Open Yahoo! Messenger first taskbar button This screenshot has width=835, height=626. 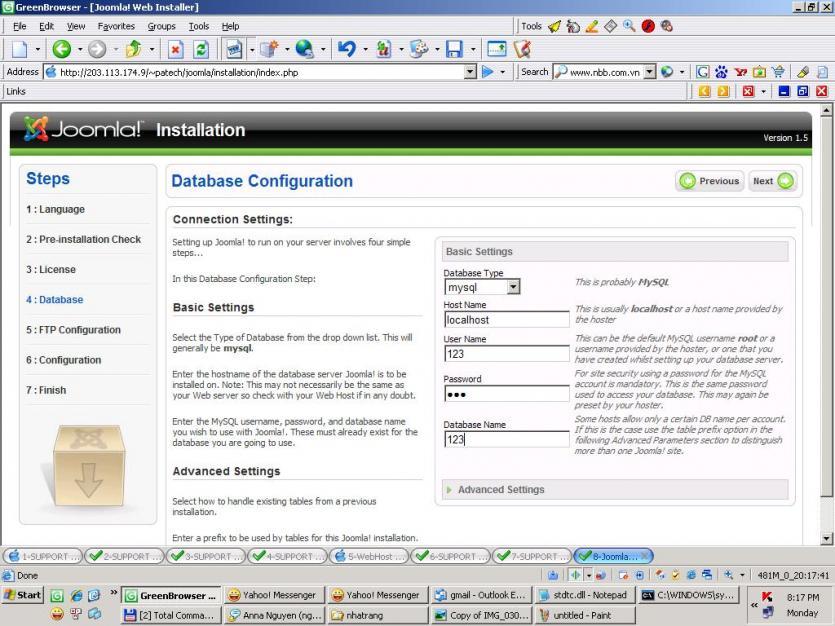(x=272, y=595)
